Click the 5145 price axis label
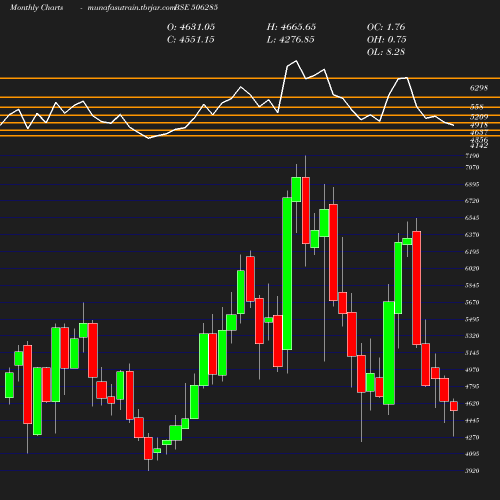Image resolution: width=500 pixels, height=500 pixels. coord(472,353)
